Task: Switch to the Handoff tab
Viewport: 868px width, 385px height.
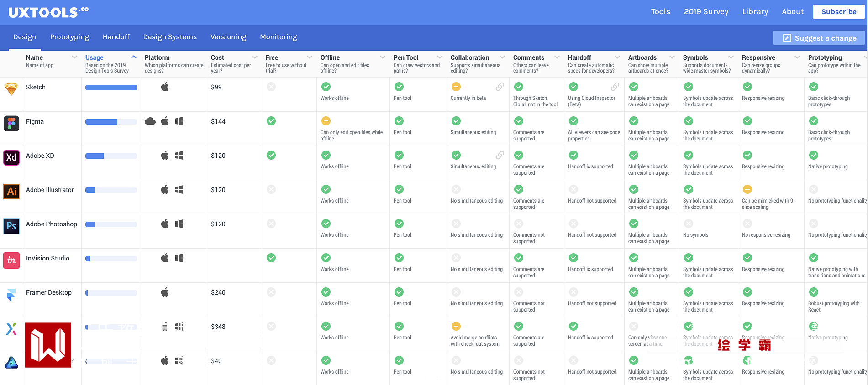Action: [116, 37]
